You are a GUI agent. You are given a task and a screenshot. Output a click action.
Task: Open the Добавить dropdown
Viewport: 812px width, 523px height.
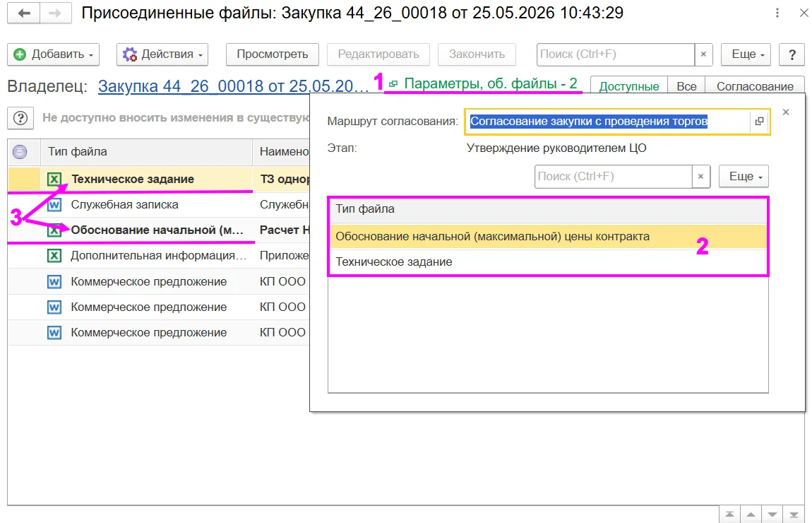click(x=54, y=54)
